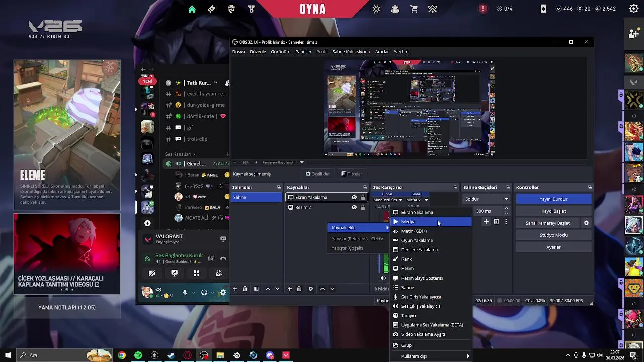Choose Ekran Yakalama in source menu
The width and height of the screenshot is (644, 362).
[x=431, y=212]
